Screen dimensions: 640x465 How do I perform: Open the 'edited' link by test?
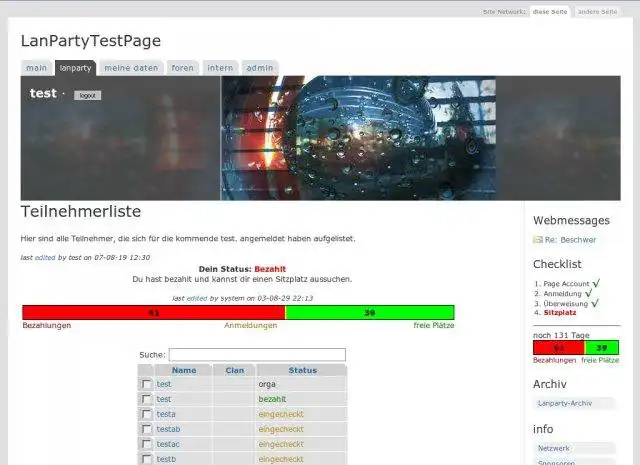coord(45,258)
